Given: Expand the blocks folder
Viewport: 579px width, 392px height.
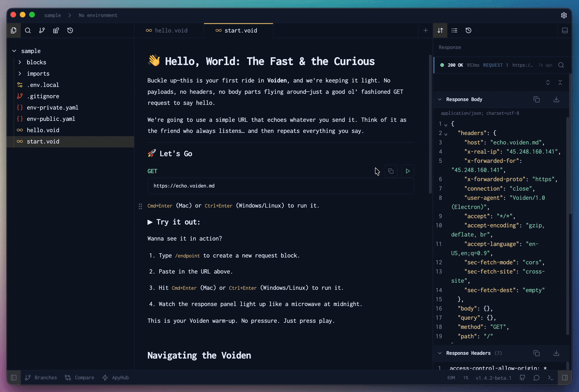Looking at the screenshot, I should (x=20, y=62).
